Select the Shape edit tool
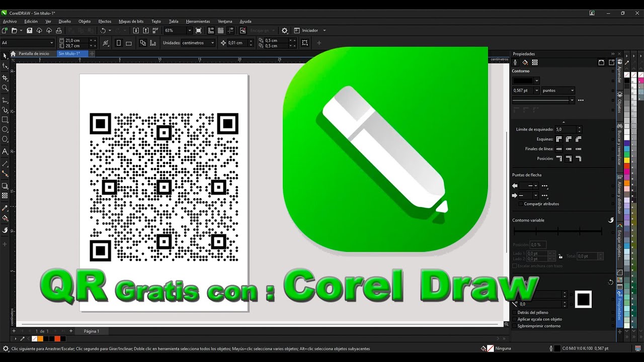This screenshot has width=644, height=362. coord(5,66)
